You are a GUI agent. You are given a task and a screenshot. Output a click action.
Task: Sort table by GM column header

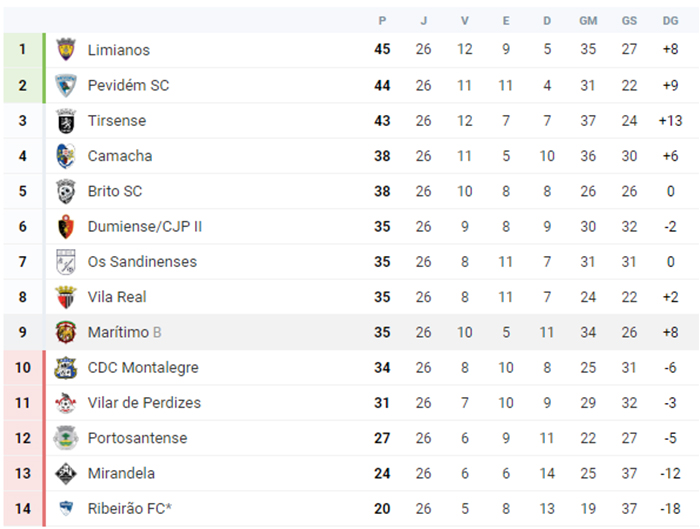pos(588,21)
